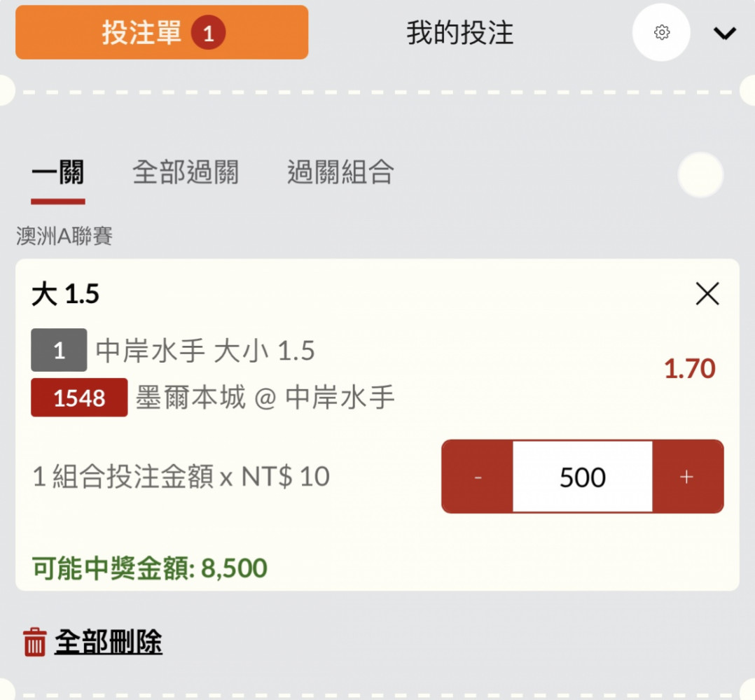Select the 一關 single bet tab
The height and width of the screenshot is (700, 755).
(x=57, y=172)
